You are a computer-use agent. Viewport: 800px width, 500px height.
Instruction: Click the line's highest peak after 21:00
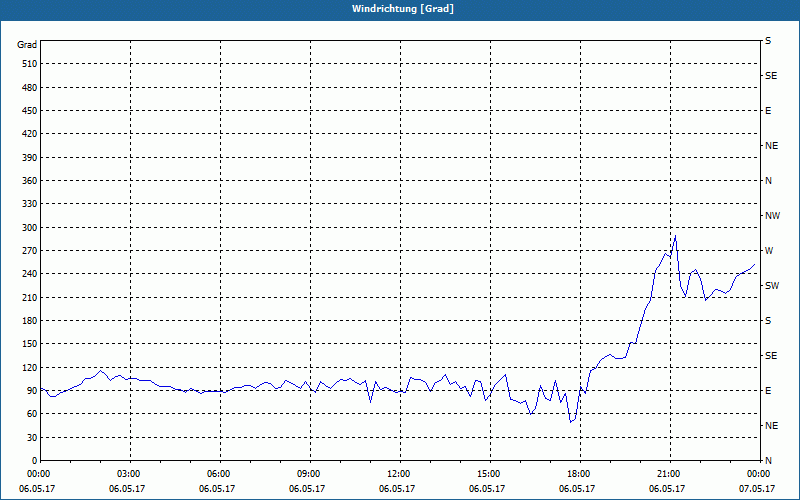676,236
